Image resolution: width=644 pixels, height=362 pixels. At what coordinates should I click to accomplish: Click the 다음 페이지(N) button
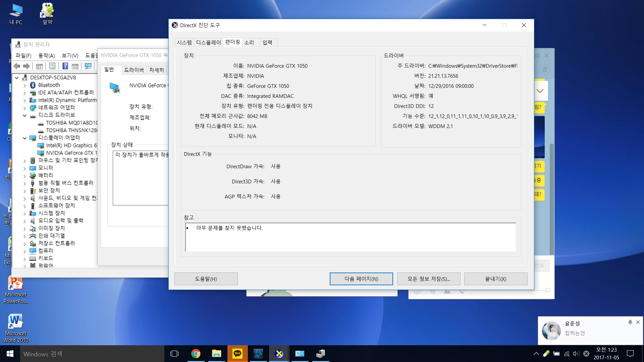pyautogui.click(x=361, y=279)
